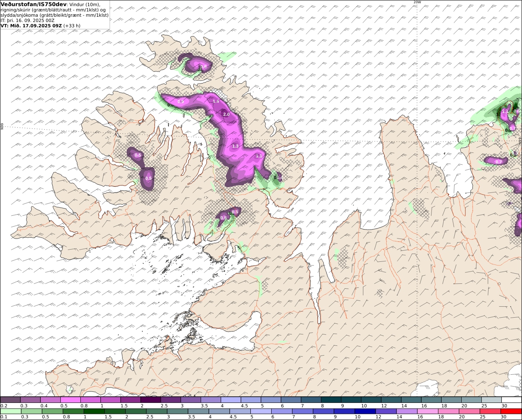This screenshot has width=522, height=420.
Task: Click the '1.3' precipitation value on the map
Action: pyautogui.click(x=235, y=146)
